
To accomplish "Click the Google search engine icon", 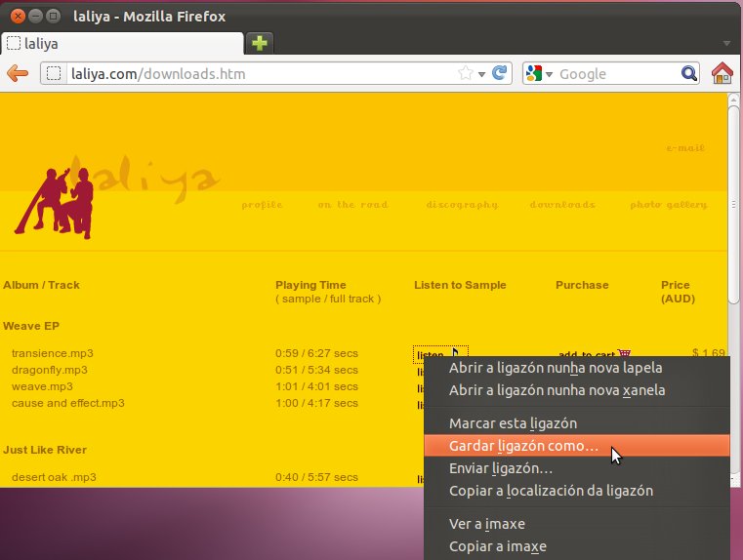I will [533, 73].
